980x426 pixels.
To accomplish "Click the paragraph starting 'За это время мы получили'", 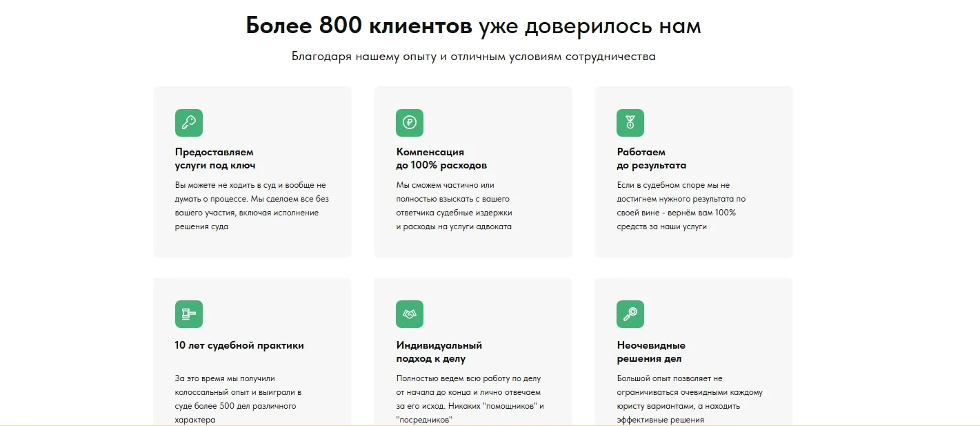I will point(239,399).
